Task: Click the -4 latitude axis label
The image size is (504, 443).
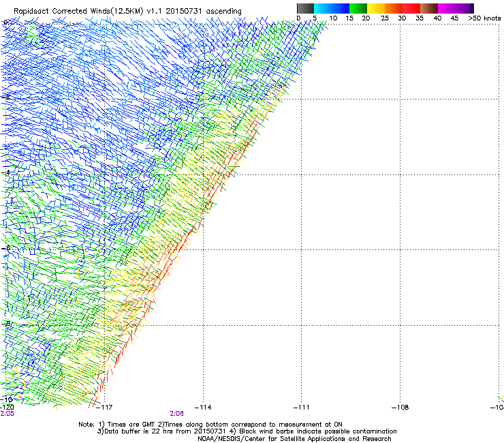Action: (6, 172)
